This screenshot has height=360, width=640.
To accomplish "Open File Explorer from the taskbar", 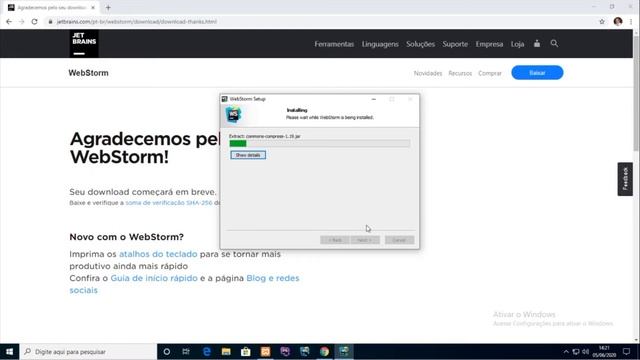I will click(x=226, y=351).
